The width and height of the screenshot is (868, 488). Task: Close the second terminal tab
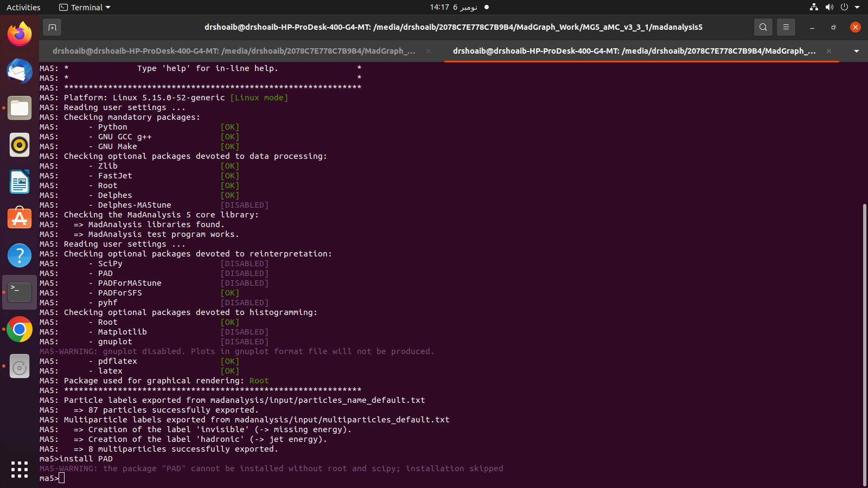(829, 51)
